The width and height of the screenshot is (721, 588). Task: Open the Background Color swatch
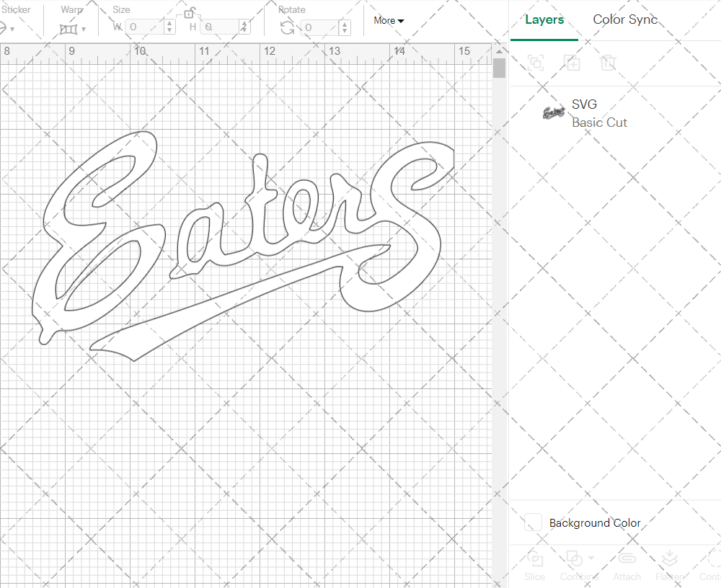pos(533,522)
